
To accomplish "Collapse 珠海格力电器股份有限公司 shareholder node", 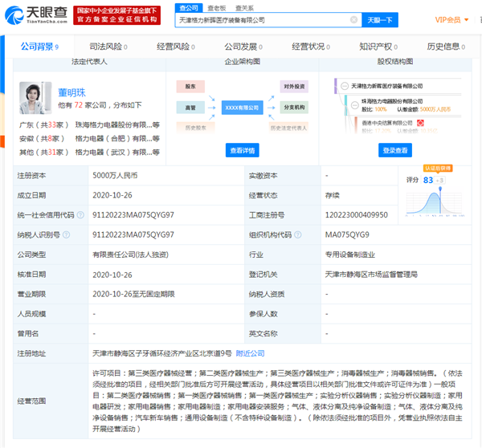I will [353, 105].
